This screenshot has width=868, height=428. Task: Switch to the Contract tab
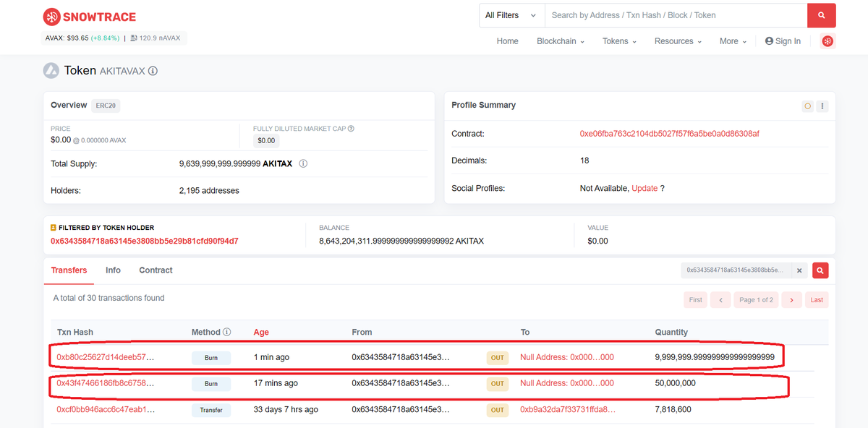[156, 270]
